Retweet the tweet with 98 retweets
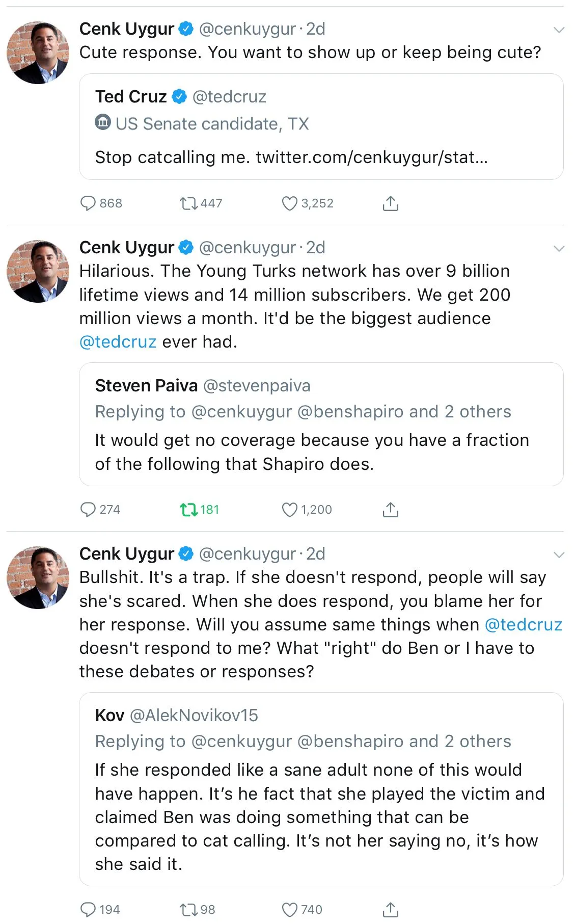 189,909
